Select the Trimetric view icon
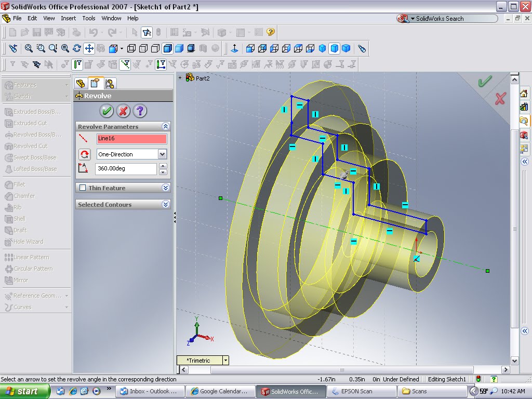The image size is (532, 399). (x=334, y=48)
